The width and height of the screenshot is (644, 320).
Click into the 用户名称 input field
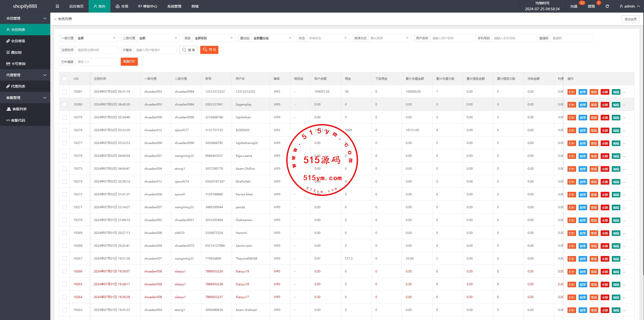point(451,38)
